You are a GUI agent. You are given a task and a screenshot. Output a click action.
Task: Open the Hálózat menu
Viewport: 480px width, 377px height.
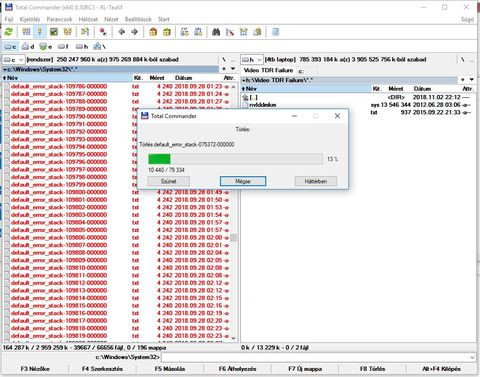pos(88,19)
